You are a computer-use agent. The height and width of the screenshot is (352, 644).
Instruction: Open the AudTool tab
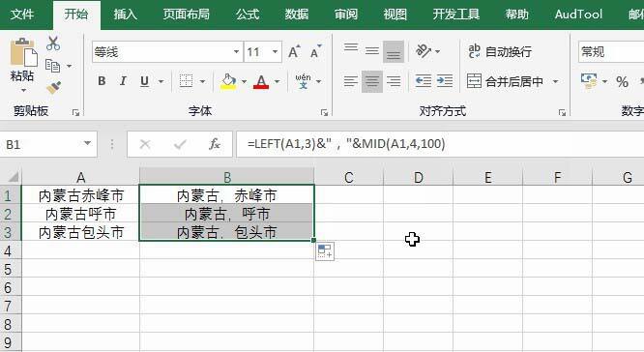click(578, 15)
